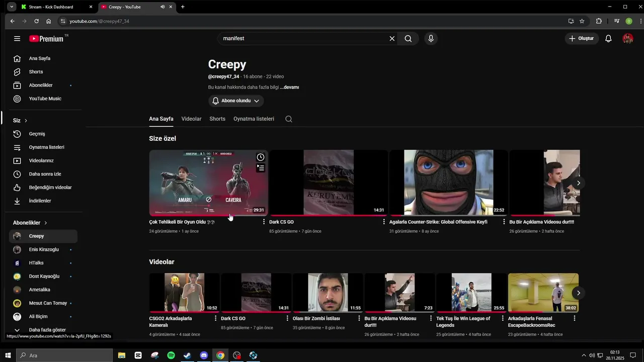The height and width of the screenshot is (362, 644).
Task: Switch to Shorts channel tab
Action: click(x=217, y=119)
